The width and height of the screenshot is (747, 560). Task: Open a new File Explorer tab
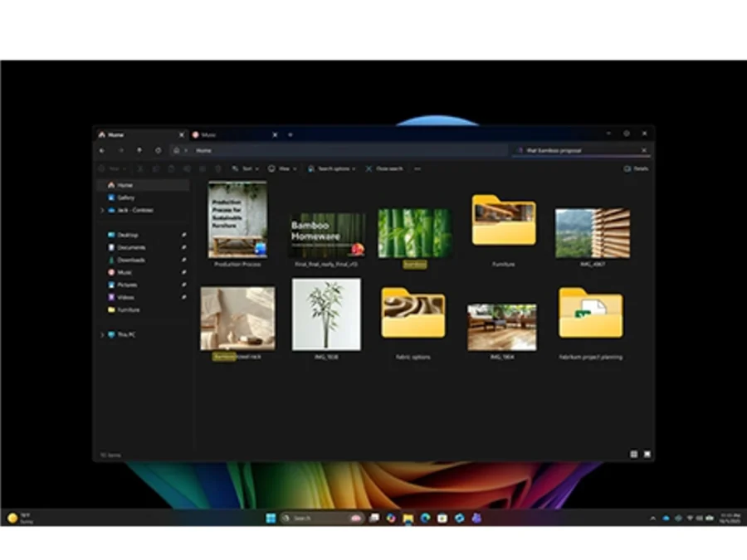click(290, 134)
